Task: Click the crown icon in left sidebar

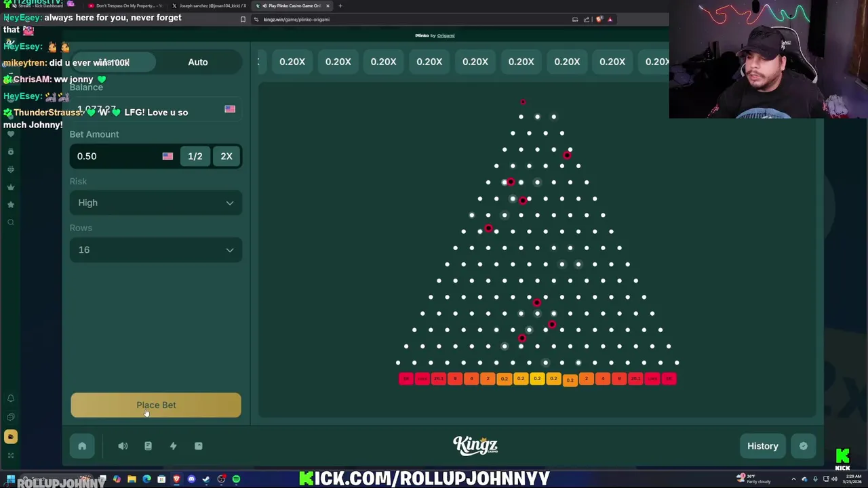Action: [x=10, y=187]
